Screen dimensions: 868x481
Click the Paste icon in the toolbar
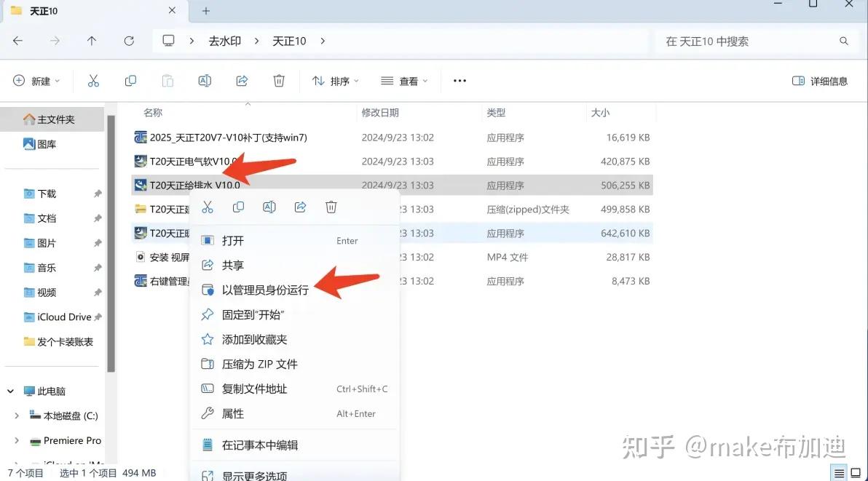click(167, 80)
